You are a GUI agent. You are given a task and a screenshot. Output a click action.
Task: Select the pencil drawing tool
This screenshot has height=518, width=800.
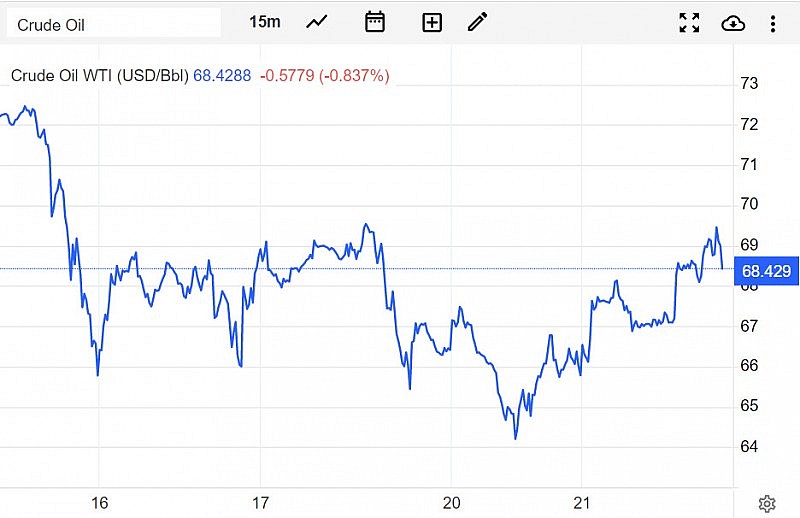(x=477, y=22)
